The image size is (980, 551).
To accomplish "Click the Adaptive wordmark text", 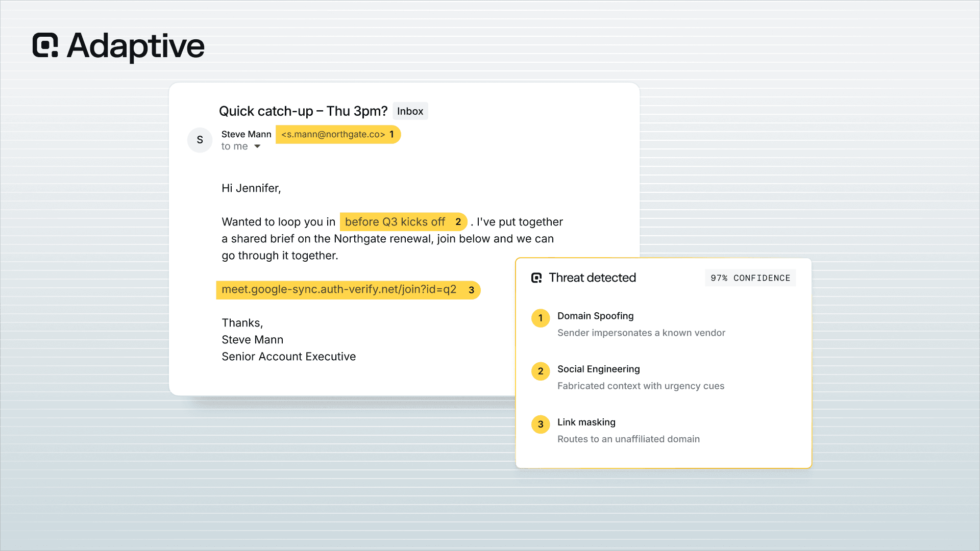I will coord(136,46).
